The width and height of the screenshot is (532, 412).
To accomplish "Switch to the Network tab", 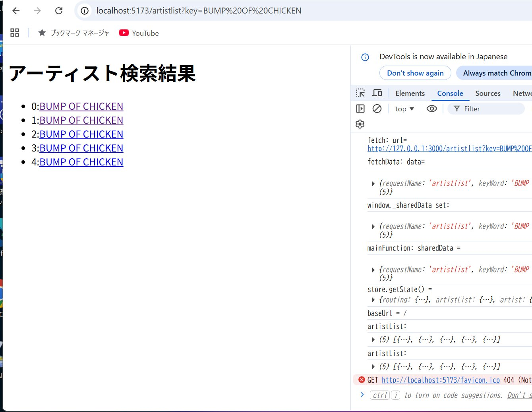I will 522,93.
